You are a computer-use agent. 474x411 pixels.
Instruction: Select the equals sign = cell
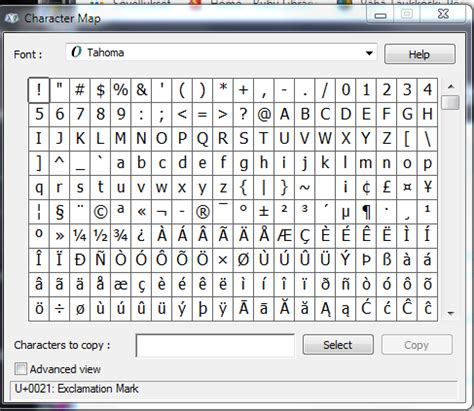(x=203, y=114)
